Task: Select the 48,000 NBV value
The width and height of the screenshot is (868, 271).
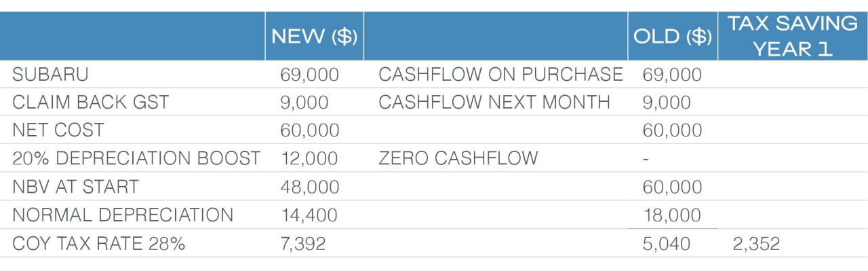Action: [309, 187]
